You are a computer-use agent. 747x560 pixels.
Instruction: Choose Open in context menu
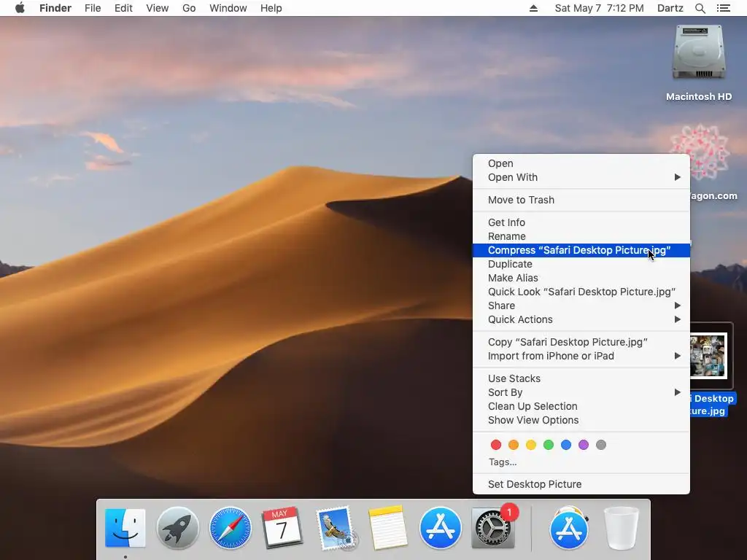click(x=581, y=163)
